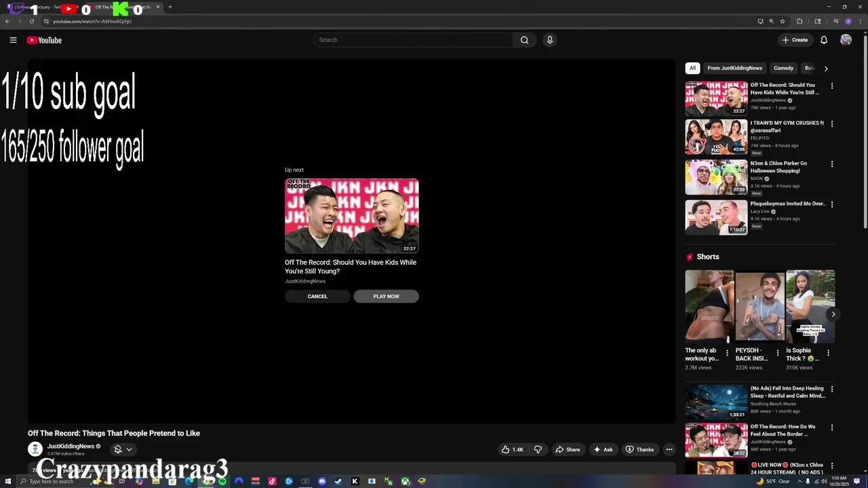Select 'From JustKiddingNews' filter chip
This screenshot has width=868, height=488.
[x=734, y=68]
